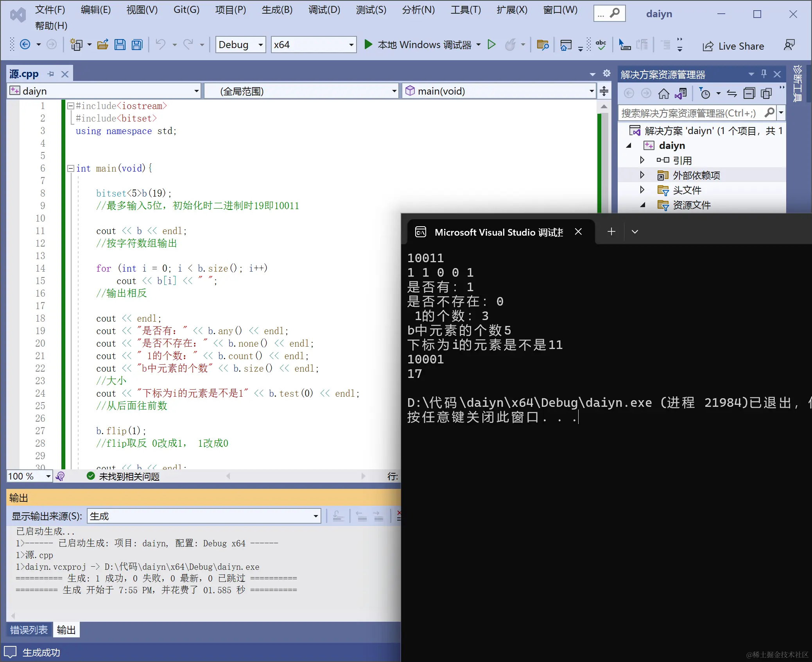The image size is (812, 662).
Task: Open new console tab with plus button
Action: [x=611, y=232]
